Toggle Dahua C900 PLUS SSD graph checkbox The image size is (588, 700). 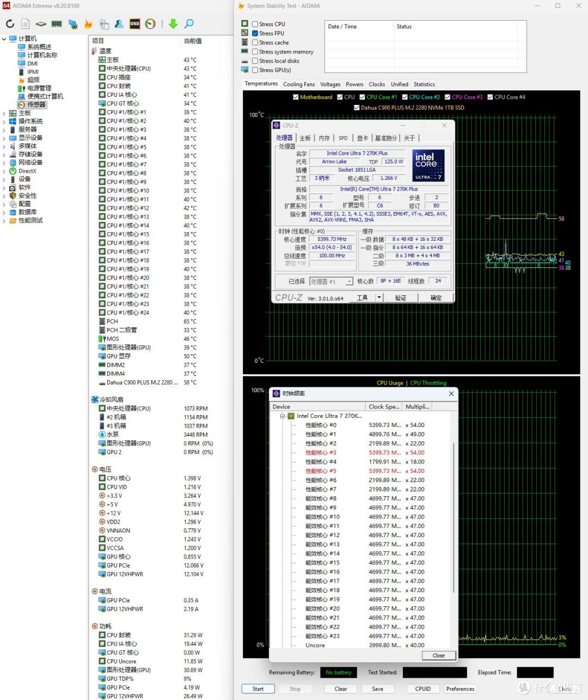point(357,108)
